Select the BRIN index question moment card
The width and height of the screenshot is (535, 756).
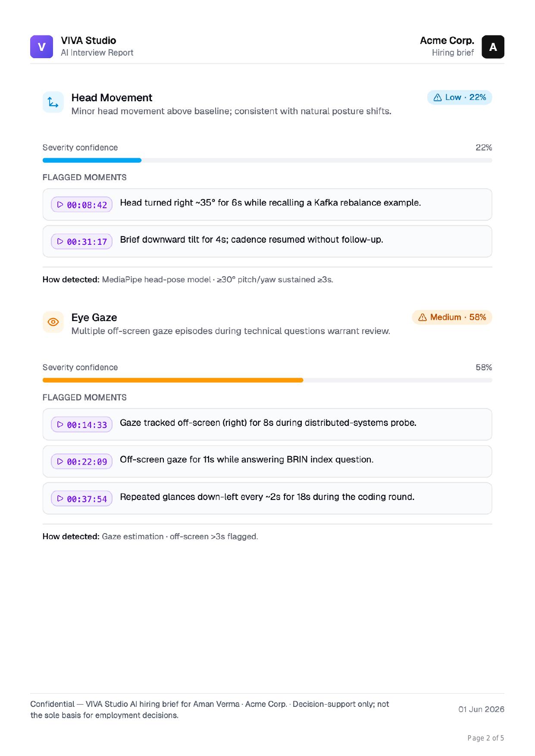point(267,461)
